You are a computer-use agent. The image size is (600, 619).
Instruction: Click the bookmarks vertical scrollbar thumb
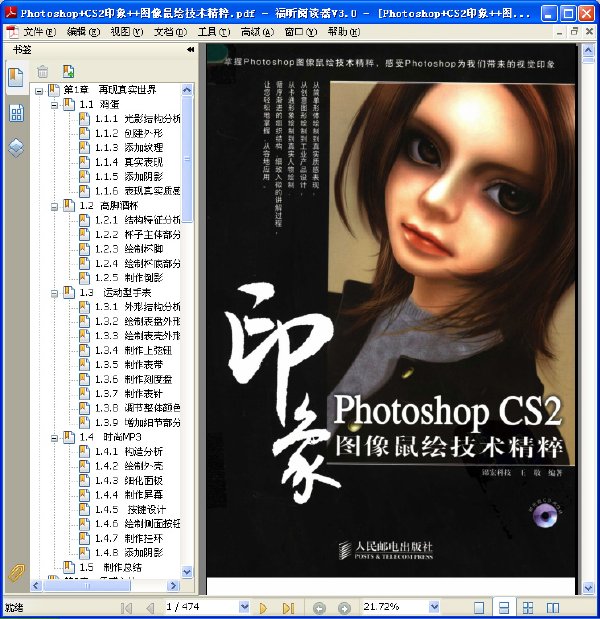(187, 159)
